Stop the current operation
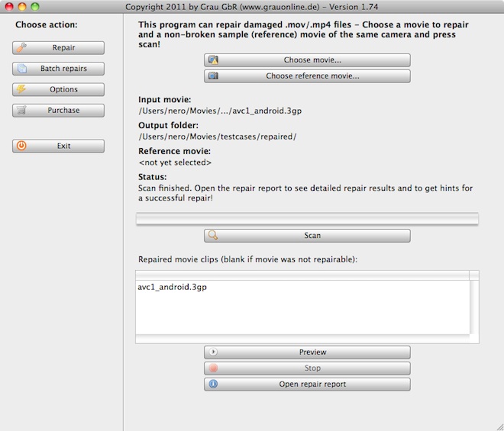 click(x=307, y=368)
